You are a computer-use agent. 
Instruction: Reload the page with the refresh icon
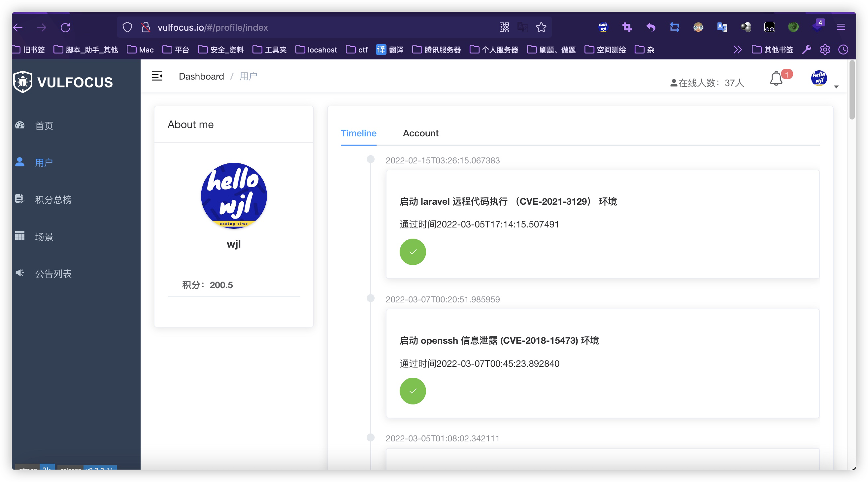tap(65, 27)
